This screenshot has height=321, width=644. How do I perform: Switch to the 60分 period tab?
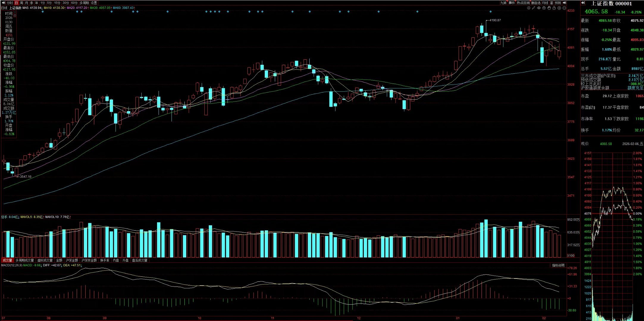[x=74, y=3]
